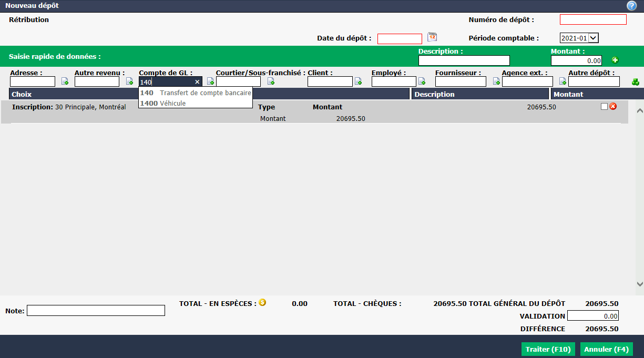Select 140 Transfert de compte bancaire suggestion

pyautogui.click(x=196, y=93)
